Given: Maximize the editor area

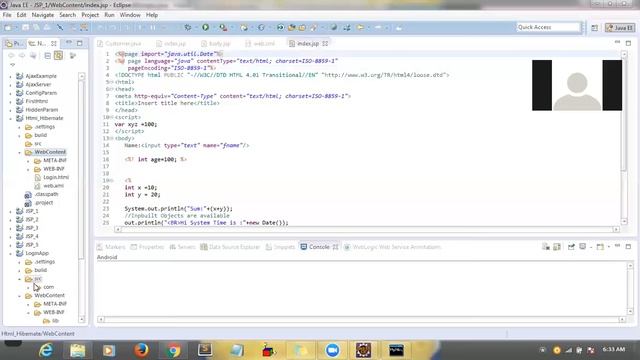Looking at the screenshot, I should coord(629,43).
